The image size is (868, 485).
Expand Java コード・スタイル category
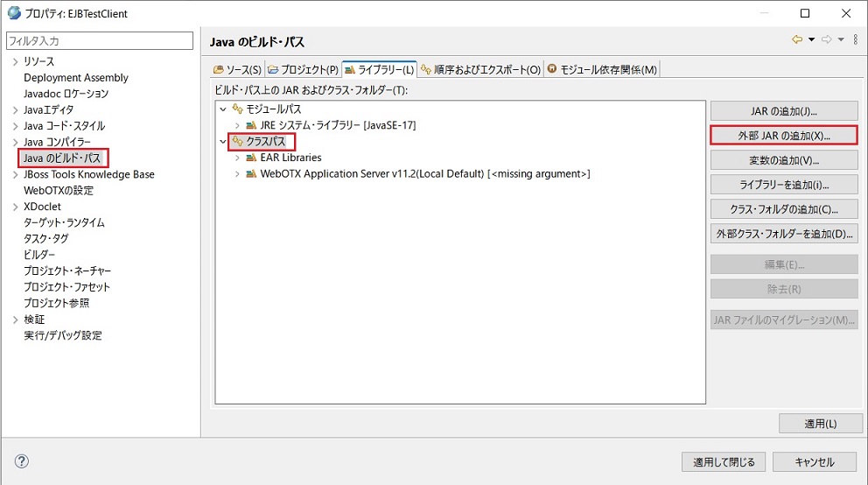point(15,126)
